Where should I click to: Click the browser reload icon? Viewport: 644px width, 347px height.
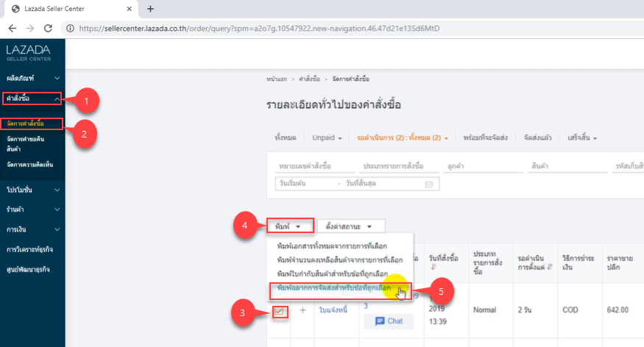click(48, 28)
